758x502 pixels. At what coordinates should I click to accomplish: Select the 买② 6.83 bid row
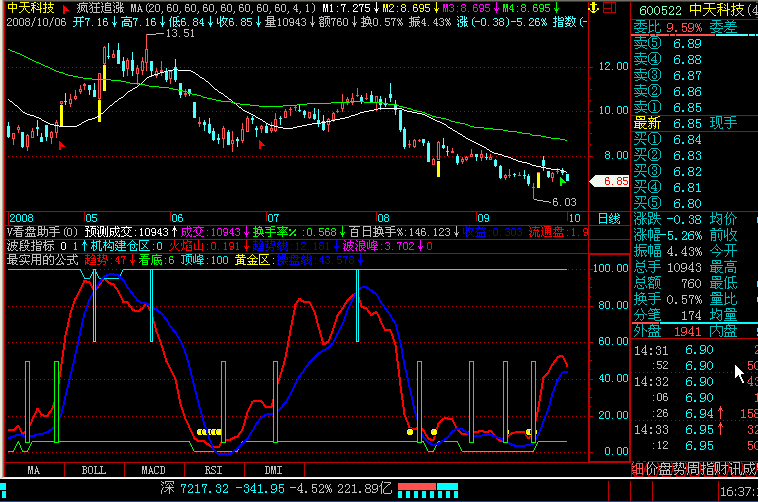point(695,155)
